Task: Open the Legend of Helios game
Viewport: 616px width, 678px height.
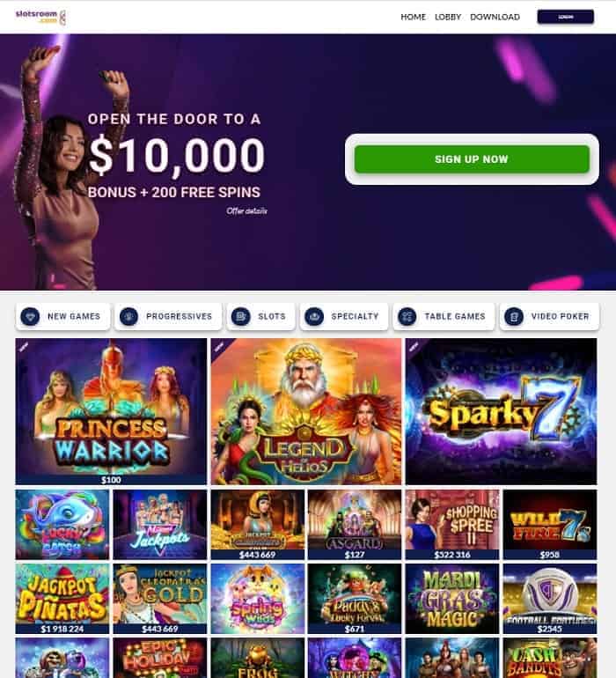Action: click(x=306, y=411)
